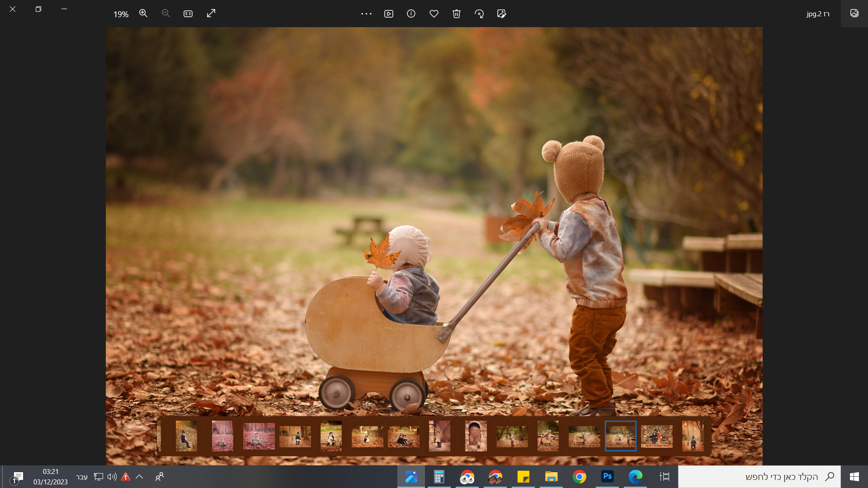Open the three-dots See more menu

click(x=366, y=14)
